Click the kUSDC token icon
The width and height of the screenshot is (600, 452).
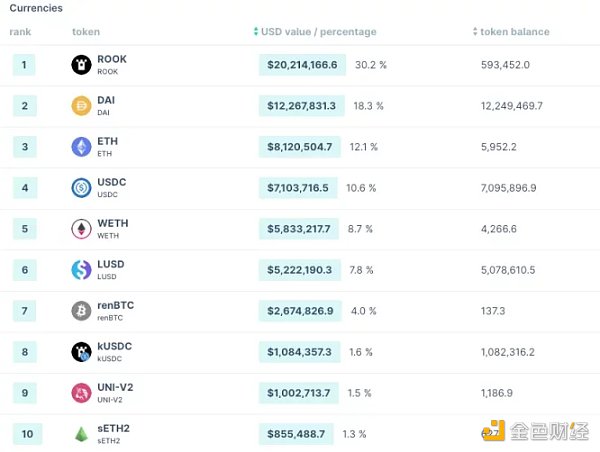pyautogui.click(x=81, y=352)
